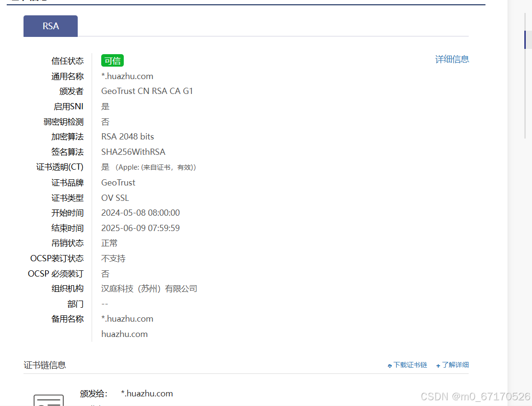Viewport: 532px width, 406px height.
Task: Select the RSA 2048 bits value
Action: click(x=128, y=137)
